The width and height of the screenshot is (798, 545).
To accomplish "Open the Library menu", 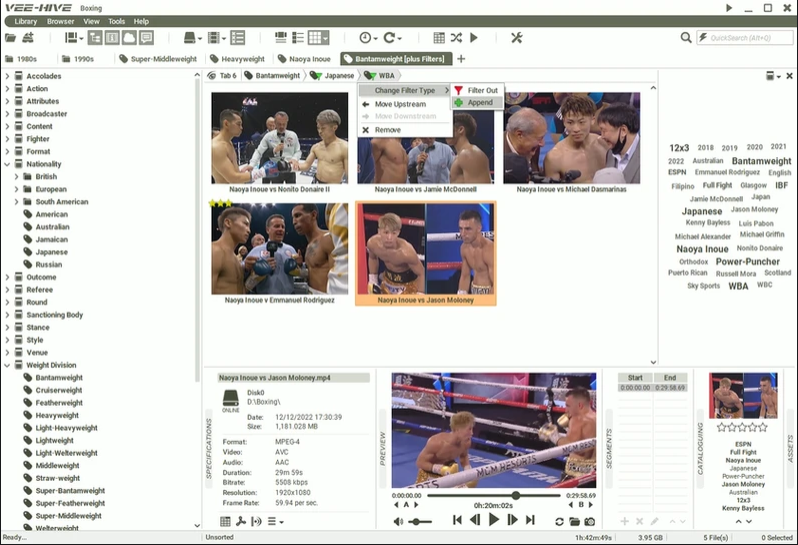I will [25, 21].
